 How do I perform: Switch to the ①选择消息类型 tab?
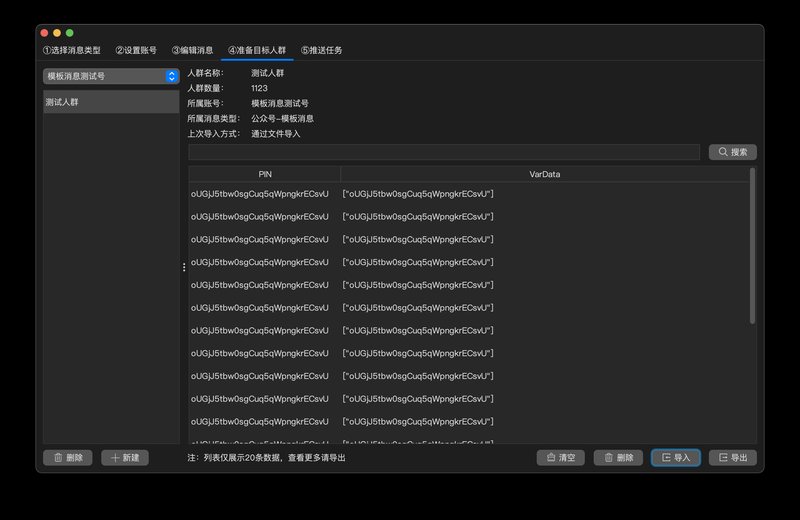coord(72,50)
